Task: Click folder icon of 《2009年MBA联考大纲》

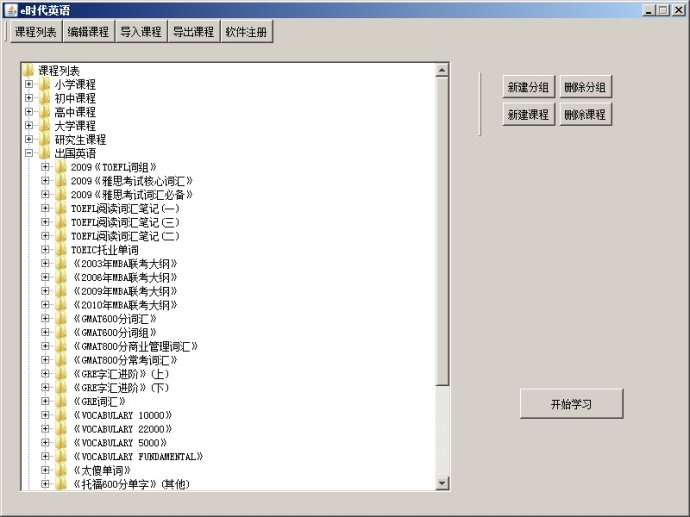Action: tap(61, 291)
